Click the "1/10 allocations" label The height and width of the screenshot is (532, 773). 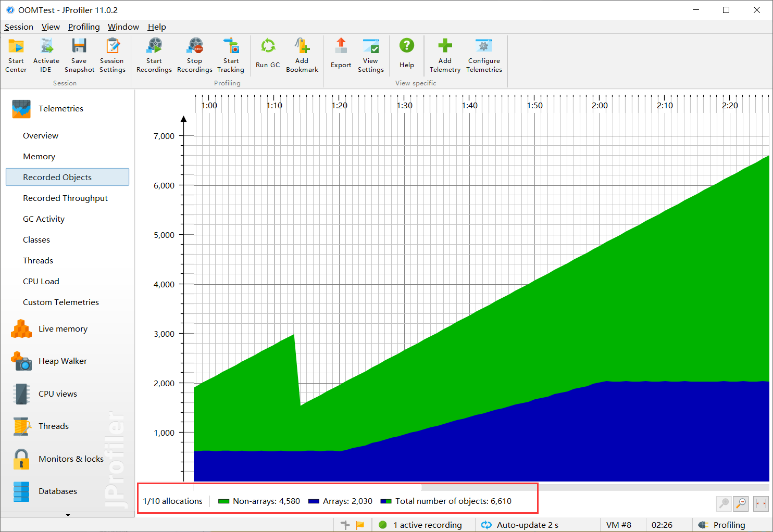[173, 501]
